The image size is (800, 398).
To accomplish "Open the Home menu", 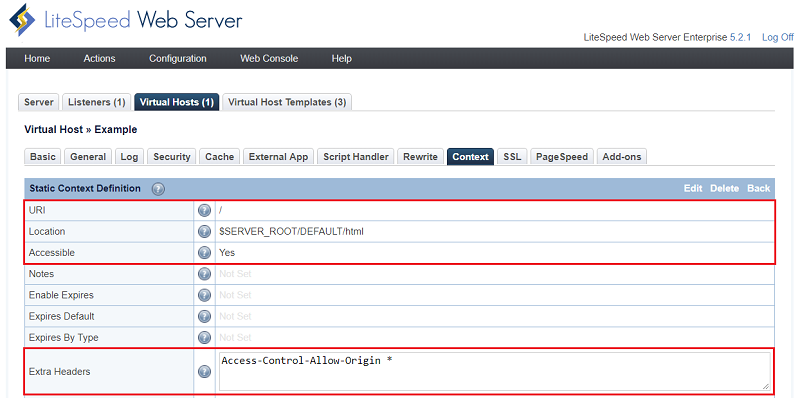I will [x=37, y=59].
